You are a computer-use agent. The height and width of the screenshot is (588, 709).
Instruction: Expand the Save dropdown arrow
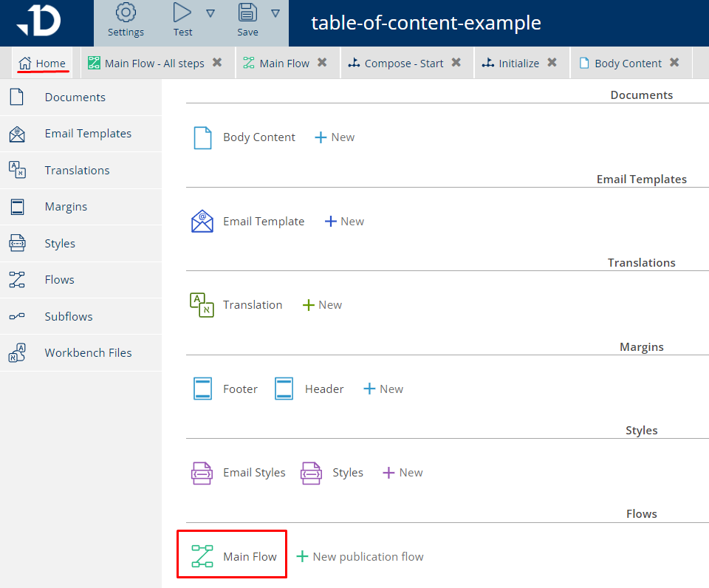[x=275, y=13]
